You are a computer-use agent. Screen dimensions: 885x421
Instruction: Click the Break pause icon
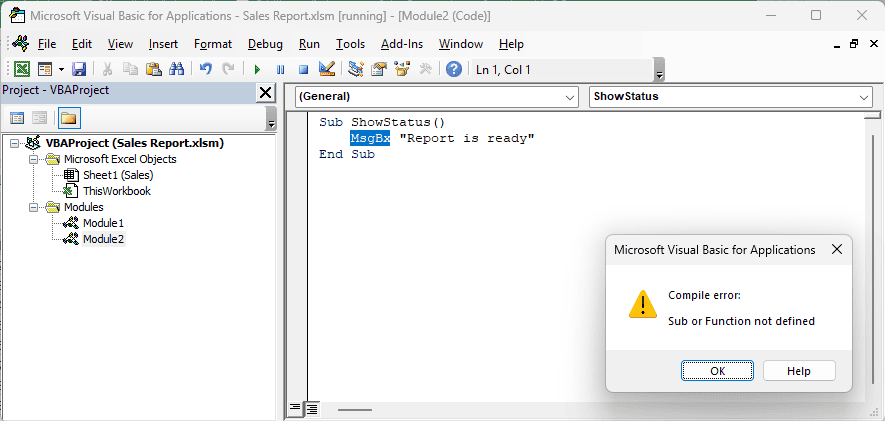tap(281, 69)
